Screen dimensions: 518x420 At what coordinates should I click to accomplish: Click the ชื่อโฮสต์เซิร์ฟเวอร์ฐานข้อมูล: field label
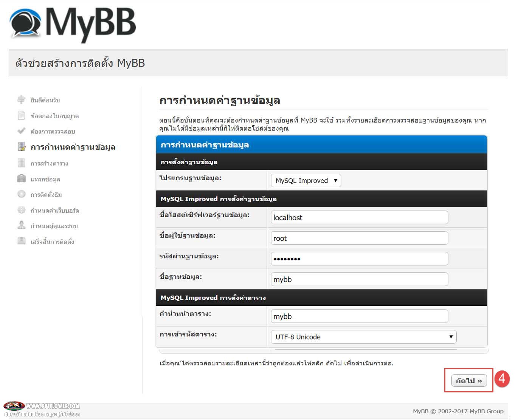[x=205, y=215]
